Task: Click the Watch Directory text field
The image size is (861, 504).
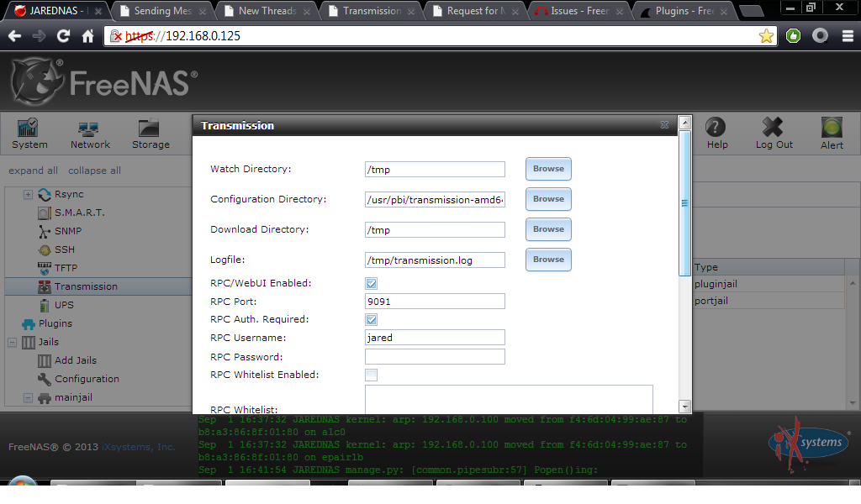Action: coord(435,170)
